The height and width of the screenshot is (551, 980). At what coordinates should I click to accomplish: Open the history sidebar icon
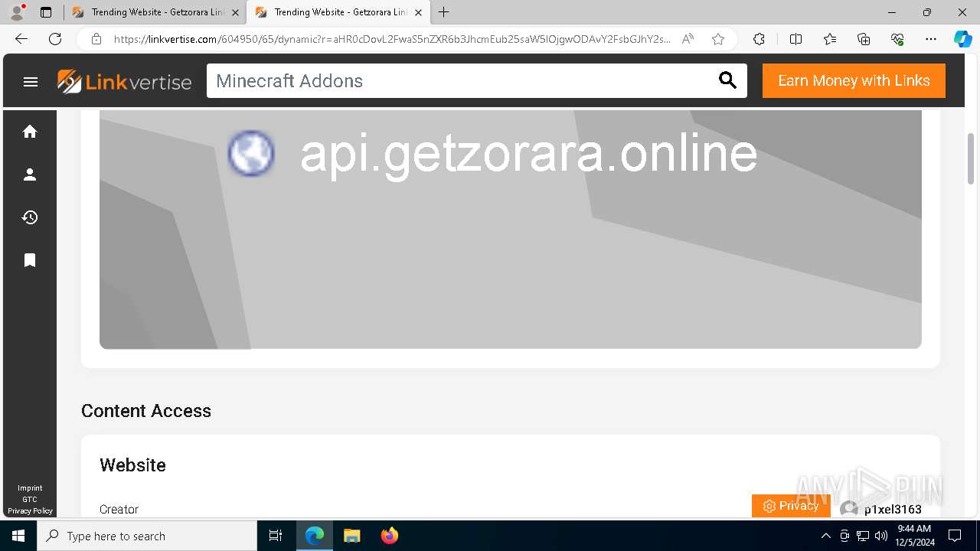(x=30, y=217)
